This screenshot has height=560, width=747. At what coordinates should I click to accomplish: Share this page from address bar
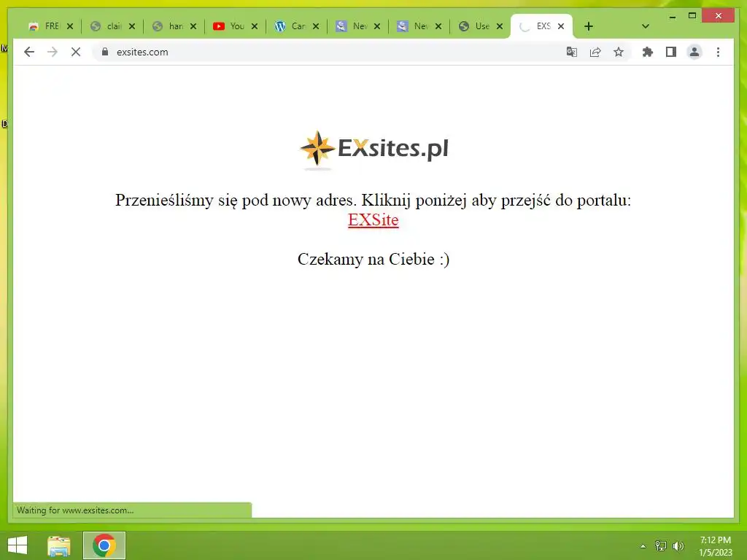pos(595,52)
